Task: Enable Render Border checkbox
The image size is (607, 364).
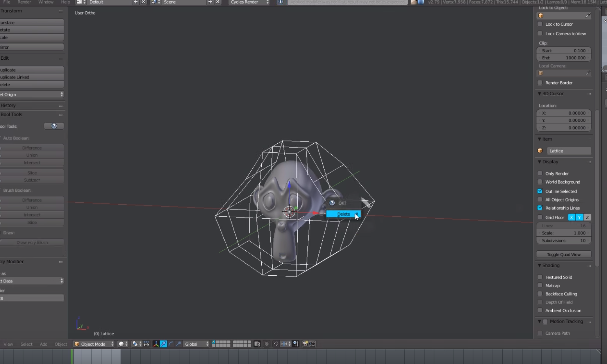Action: pyautogui.click(x=540, y=83)
